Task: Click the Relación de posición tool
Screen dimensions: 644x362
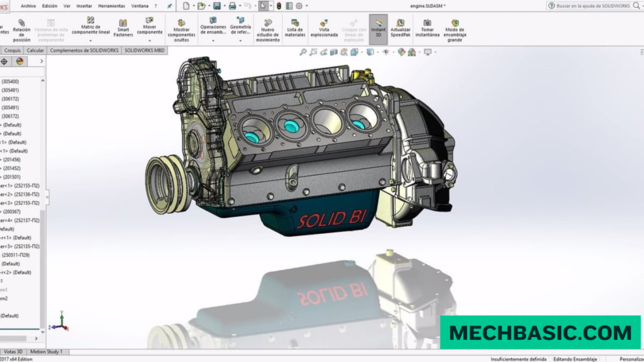Action: [21, 30]
